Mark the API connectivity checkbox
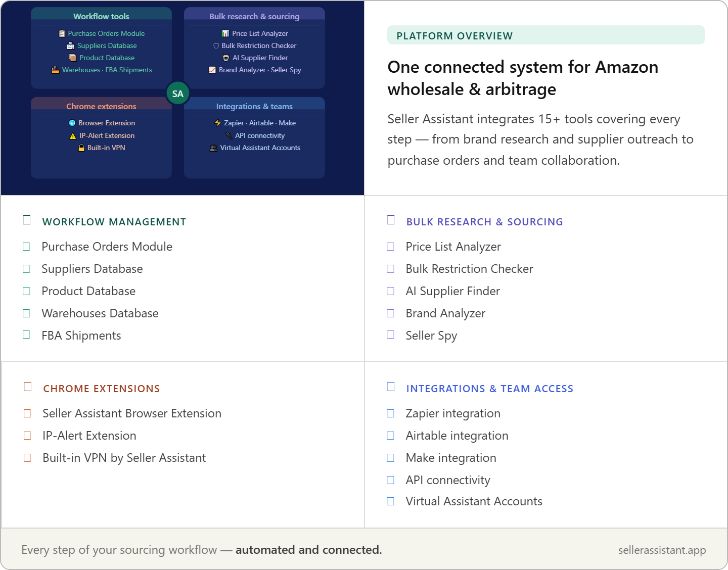The height and width of the screenshot is (570, 728). tap(391, 480)
